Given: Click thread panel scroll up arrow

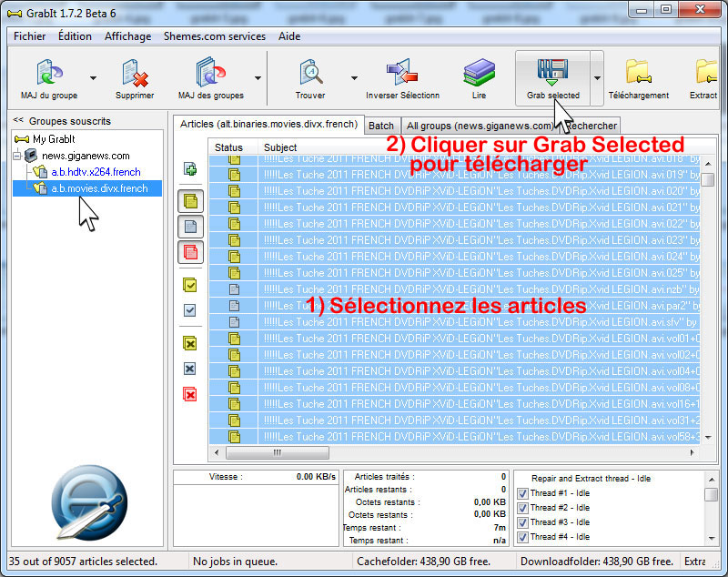Looking at the screenshot, I should [712, 479].
